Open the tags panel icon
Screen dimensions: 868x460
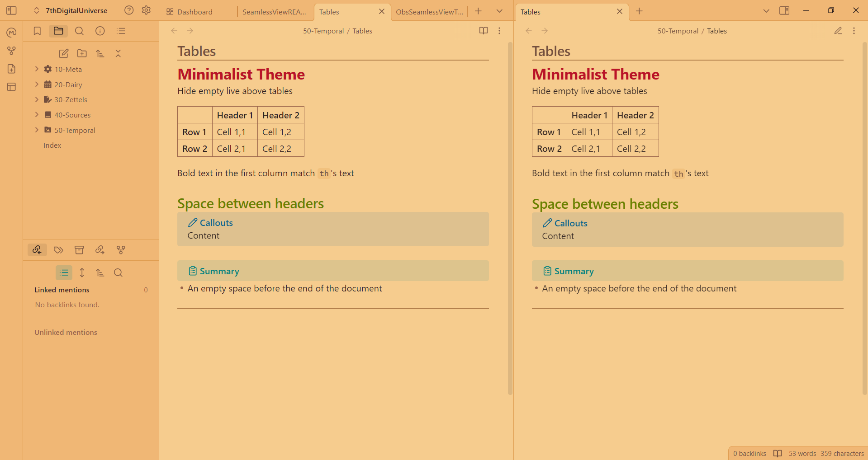[58, 250]
